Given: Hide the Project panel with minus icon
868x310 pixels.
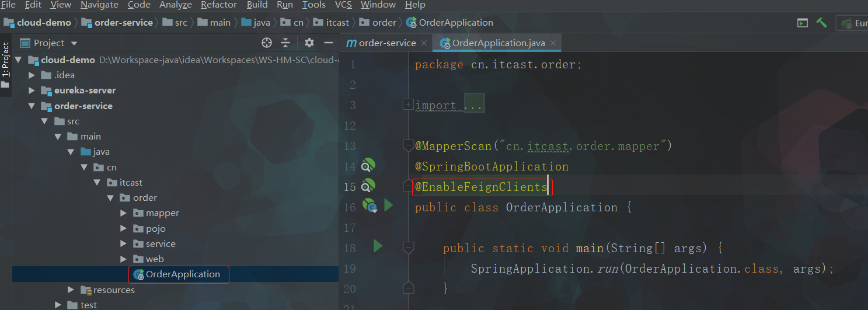Looking at the screenshot, I should 329,43.
